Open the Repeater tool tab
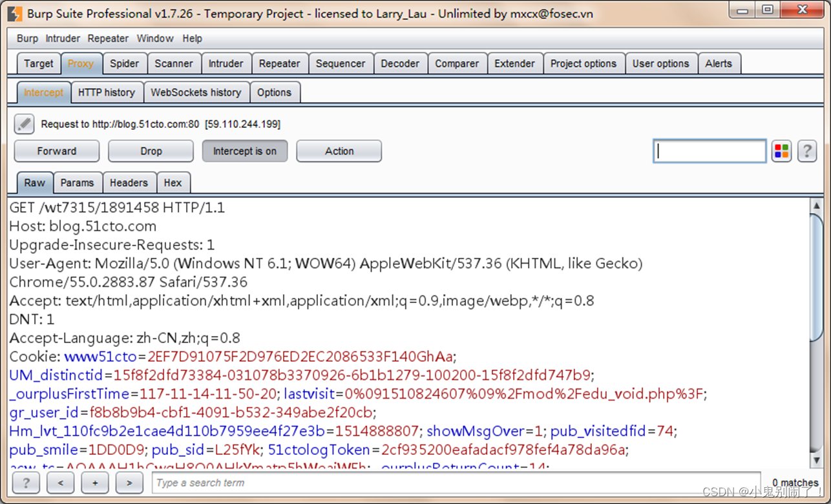This screenshot has height=504, width=831. 279,63
